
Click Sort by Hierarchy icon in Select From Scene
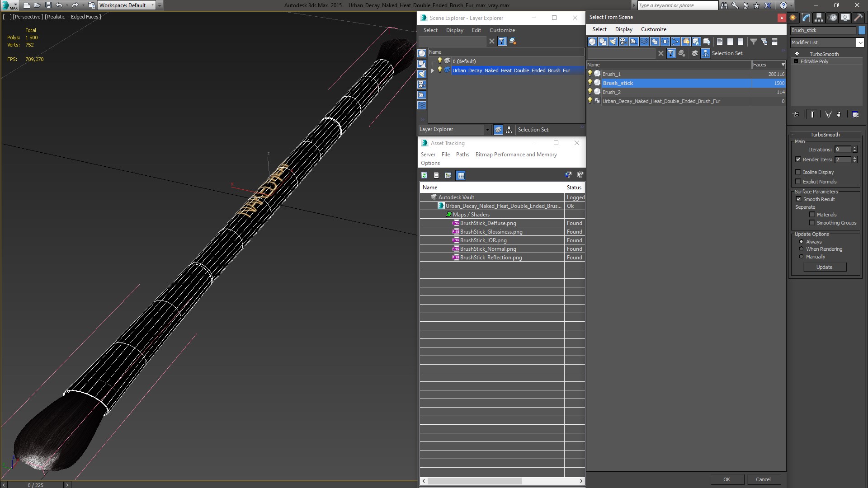pyautogui.click(x=706, y=53)
